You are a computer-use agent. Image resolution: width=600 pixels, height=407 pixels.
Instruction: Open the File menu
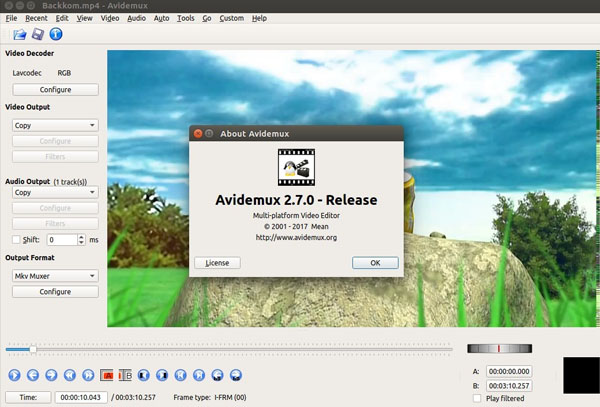pyautogui.click(x=11, y=18)
